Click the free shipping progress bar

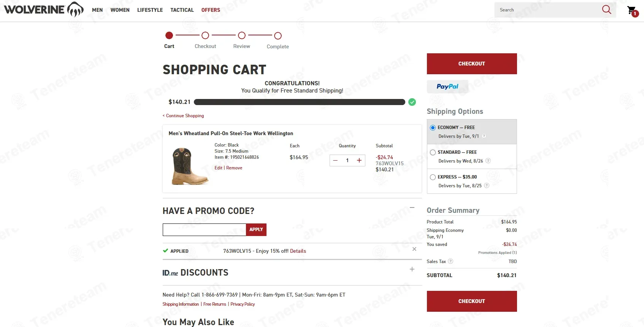pyautogui.click(x=300, y=102)
